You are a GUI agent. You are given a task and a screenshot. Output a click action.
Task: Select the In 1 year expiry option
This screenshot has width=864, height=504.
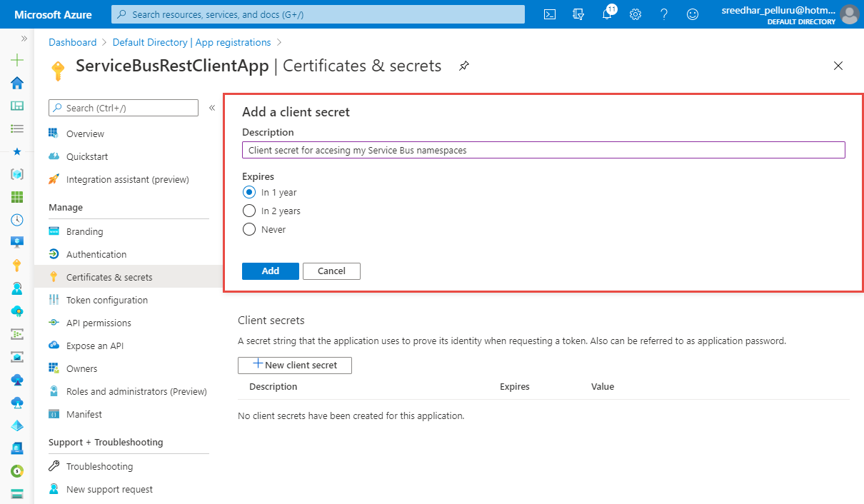pos(249,192)
